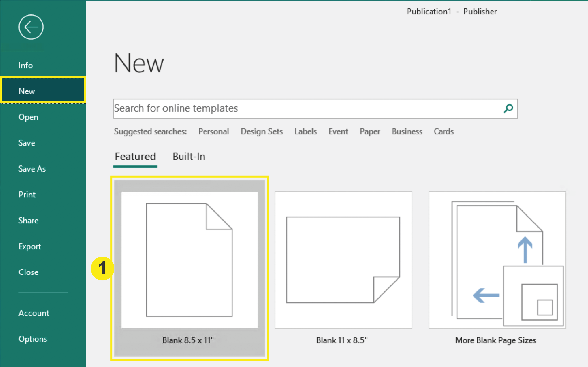Open Publisher Options

click(33, 339)
